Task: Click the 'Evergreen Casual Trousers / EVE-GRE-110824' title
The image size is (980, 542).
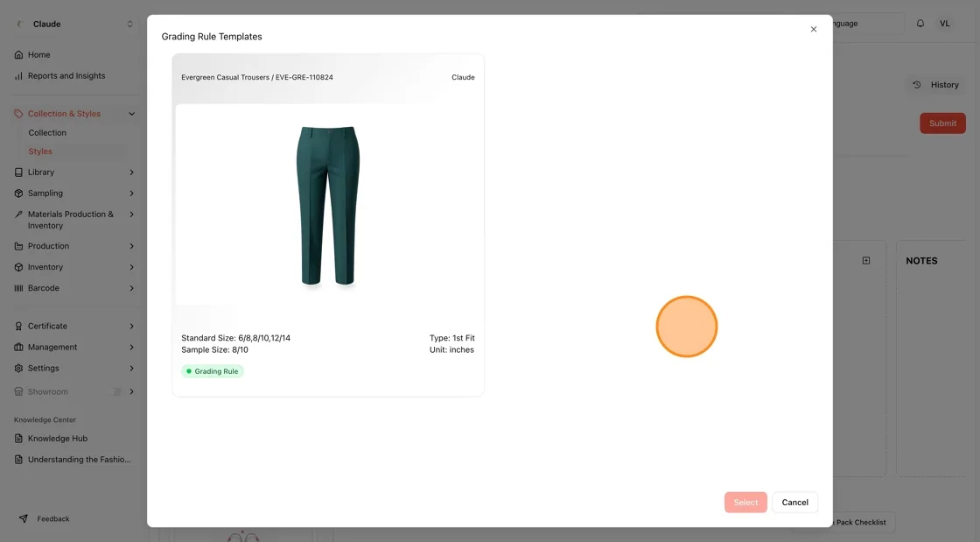Action: tap(257, 78)
